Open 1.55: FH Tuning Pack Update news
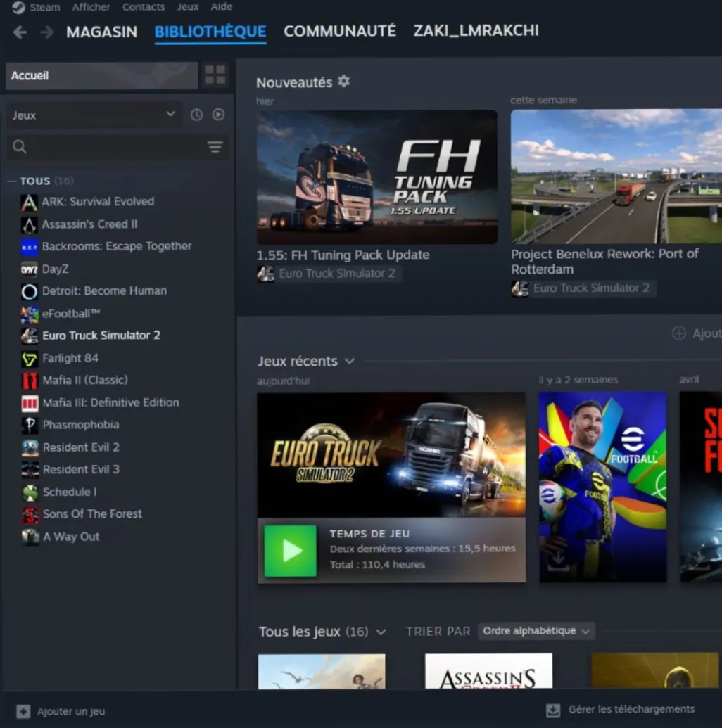This screenshot has height=728, width=722. coord(343,255)
